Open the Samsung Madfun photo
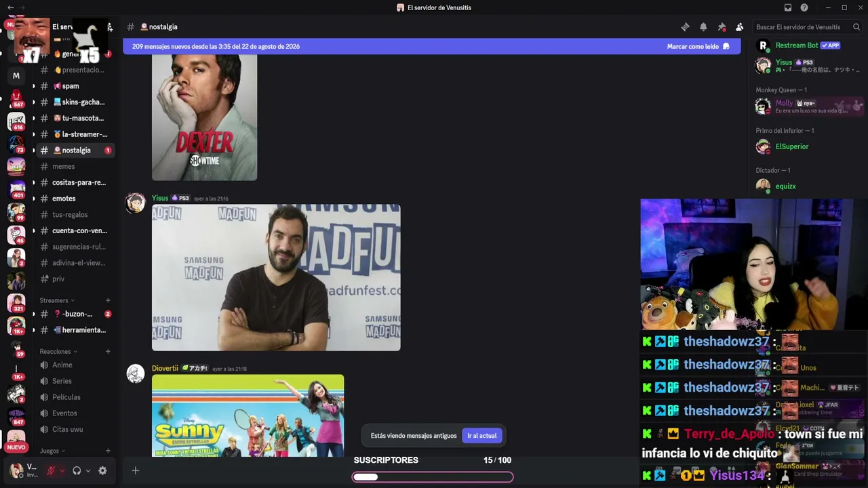Viewport: 868px width, 488px height. coord(276,278)
